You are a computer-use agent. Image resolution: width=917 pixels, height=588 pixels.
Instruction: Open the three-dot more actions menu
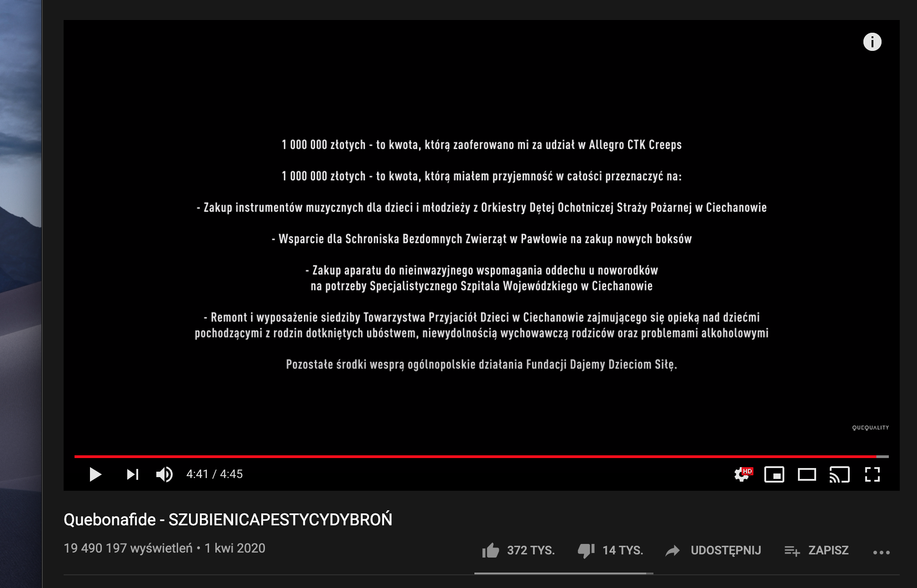[x=882, y=552]
